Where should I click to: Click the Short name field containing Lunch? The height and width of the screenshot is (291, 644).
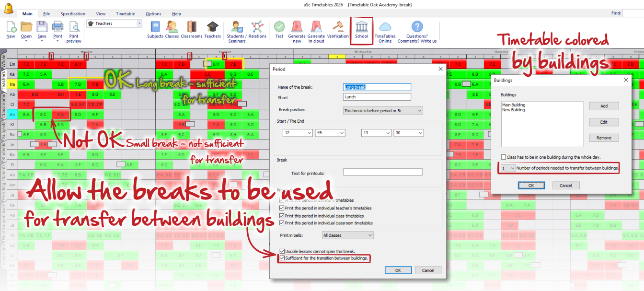377,97
